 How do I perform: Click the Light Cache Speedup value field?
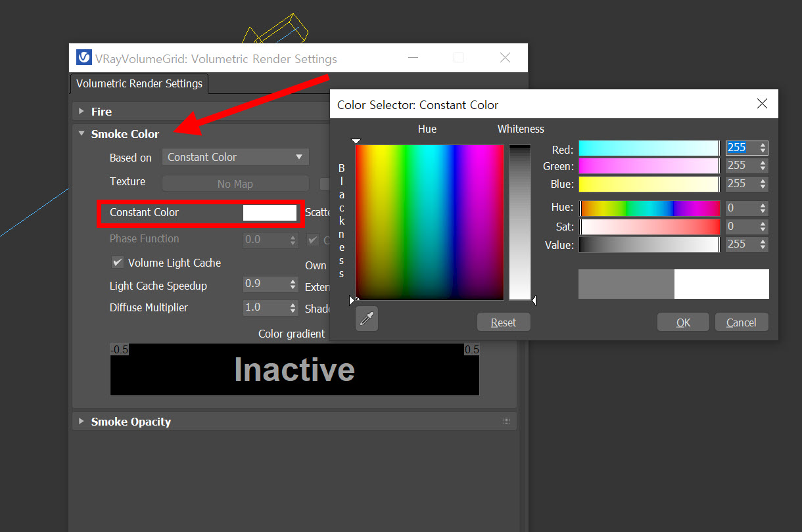265,284
